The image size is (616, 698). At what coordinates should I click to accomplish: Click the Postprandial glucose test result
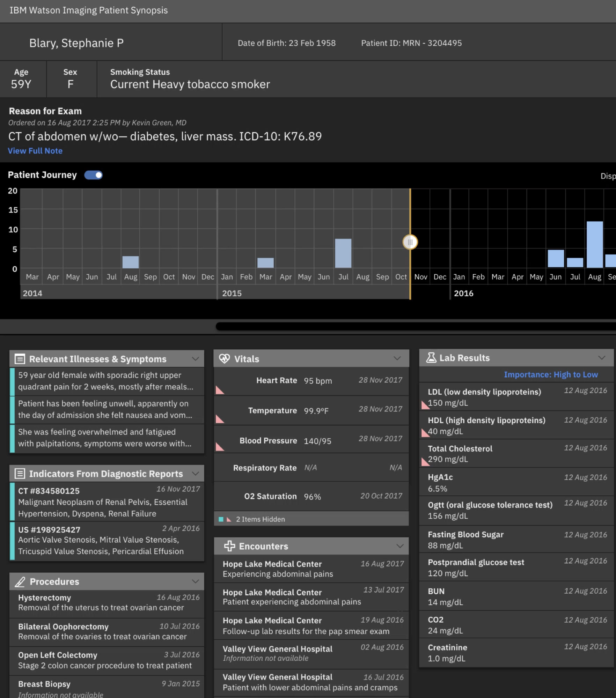tap(516, 567)
